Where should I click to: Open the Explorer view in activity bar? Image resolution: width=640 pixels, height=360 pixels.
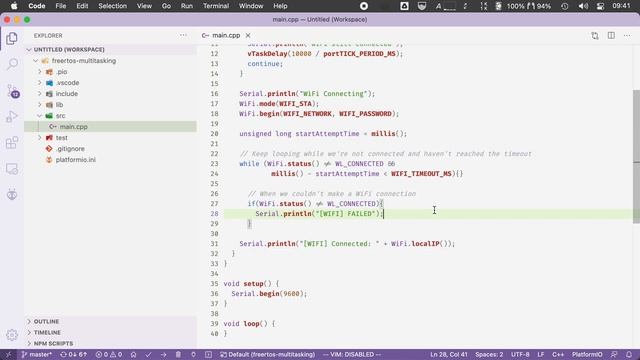[x=12, y=38]
